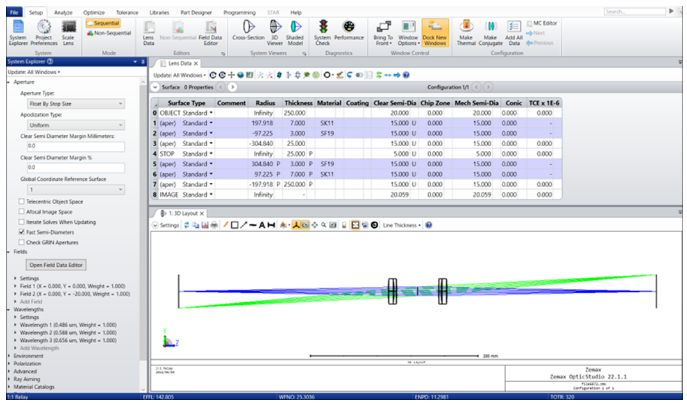Click the ribbon Search box
The image size is (687, 405).
(635, 12)
